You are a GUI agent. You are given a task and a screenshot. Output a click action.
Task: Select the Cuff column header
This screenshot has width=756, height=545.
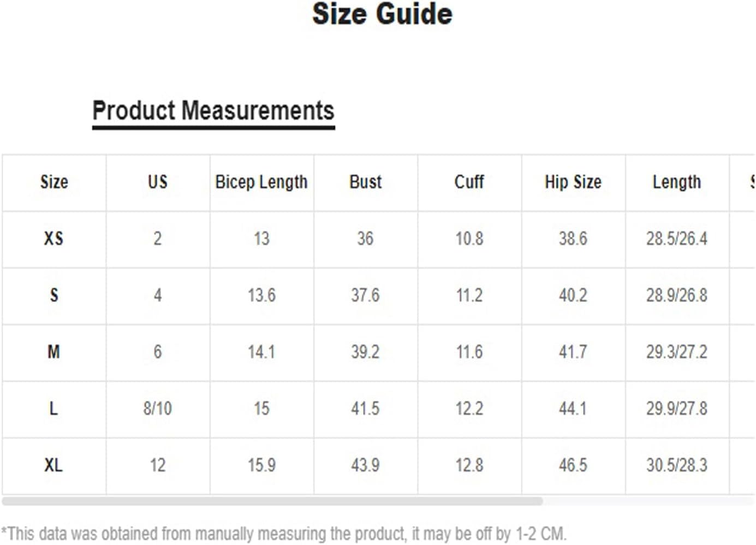pos(469,182)
